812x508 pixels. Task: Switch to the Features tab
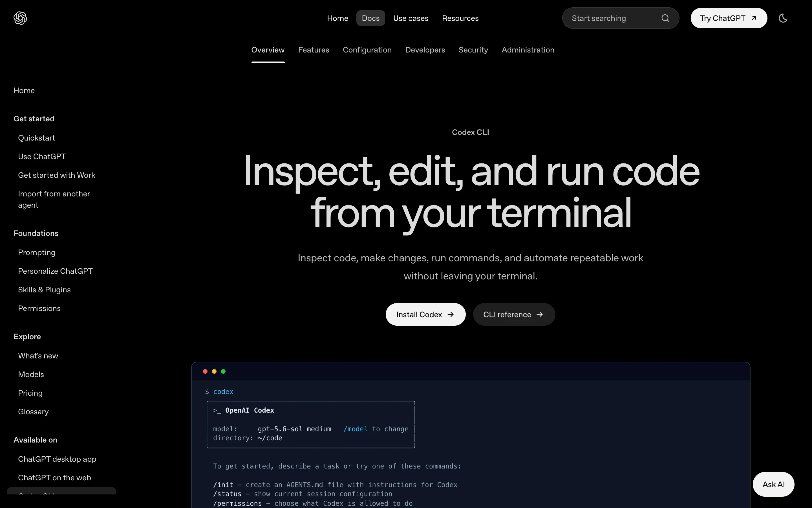pyautogui.click(x=314, y=50)
